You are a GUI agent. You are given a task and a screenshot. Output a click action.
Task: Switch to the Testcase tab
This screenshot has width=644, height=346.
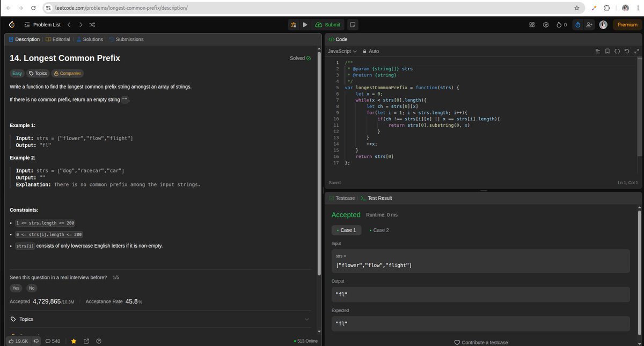click(x=342, y=198)
